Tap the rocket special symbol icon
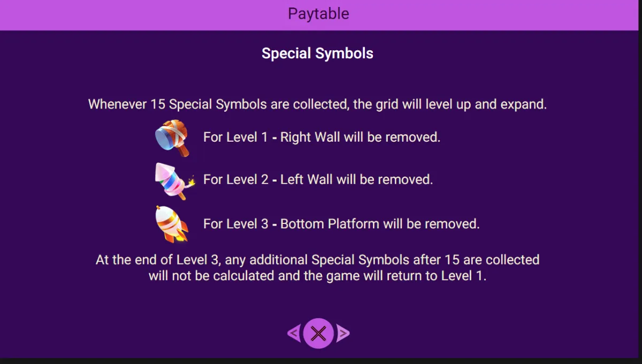The height and width of the screenshot is (364, 642). 171,224
